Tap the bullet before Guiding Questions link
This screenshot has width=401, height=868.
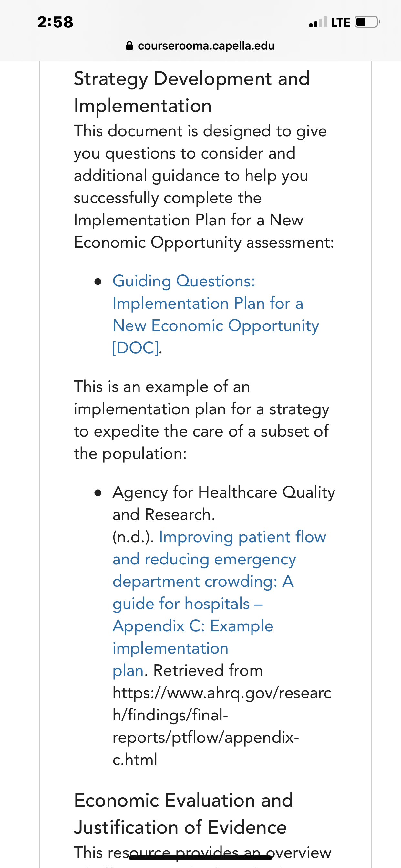click(x=98, y=282)
